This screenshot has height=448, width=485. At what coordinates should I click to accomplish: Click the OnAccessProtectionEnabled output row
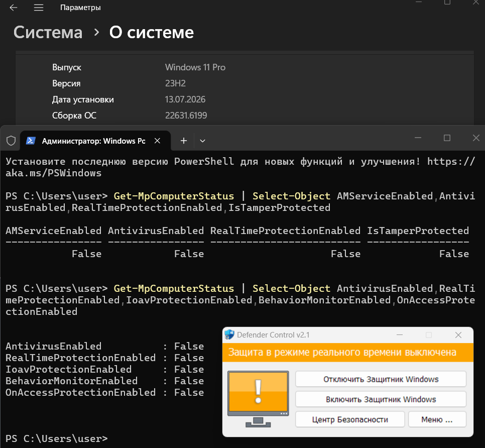pos(104,392)
